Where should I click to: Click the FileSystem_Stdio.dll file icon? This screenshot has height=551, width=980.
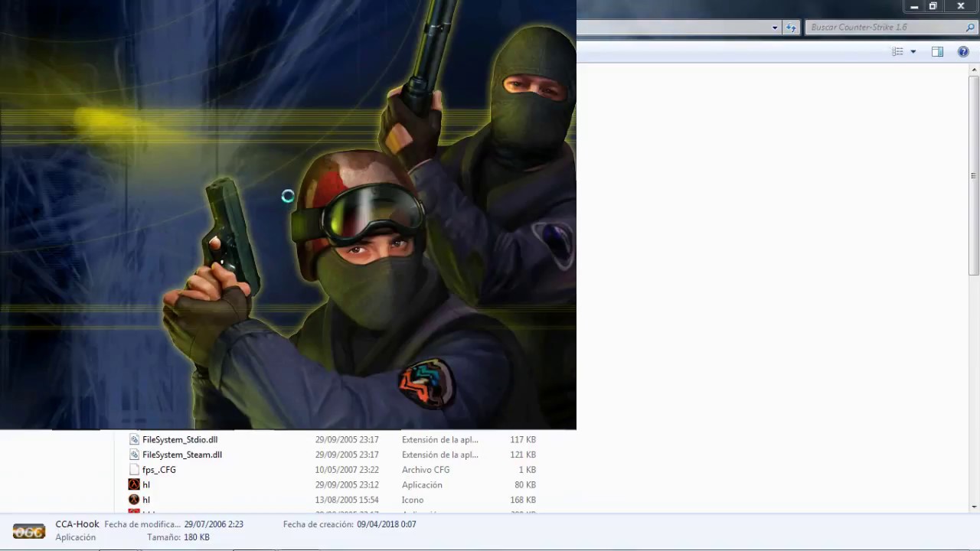134,439
